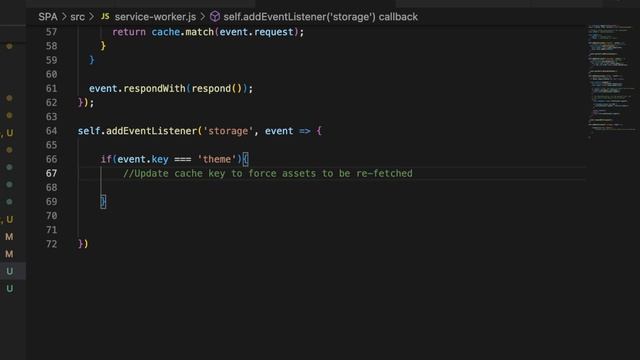The image size is (640, 360).
Task: Click the last U status marker in sidebar
Action: tap(9, 289)
